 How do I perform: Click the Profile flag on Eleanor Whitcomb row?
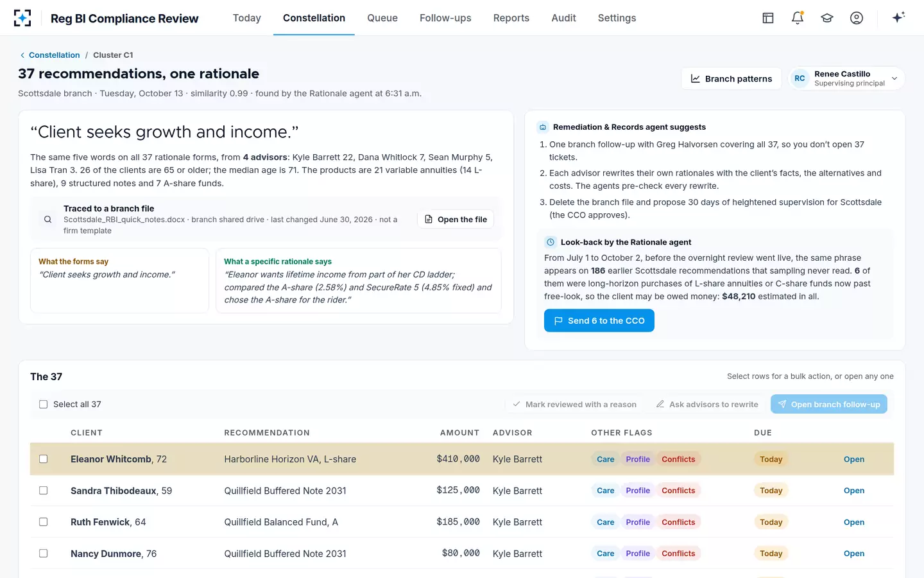click(638, 459)
